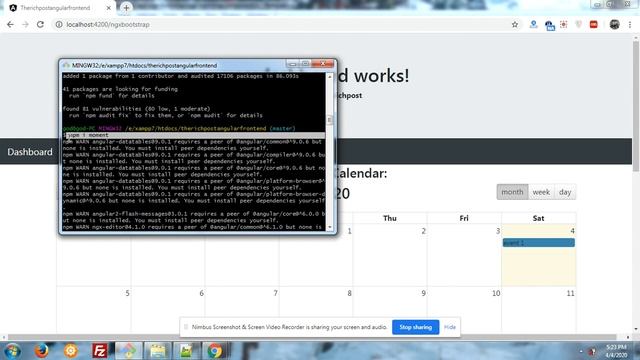Open the Chrome profile avatar
This screenshot has width=640, height=360.
[614, 24]
